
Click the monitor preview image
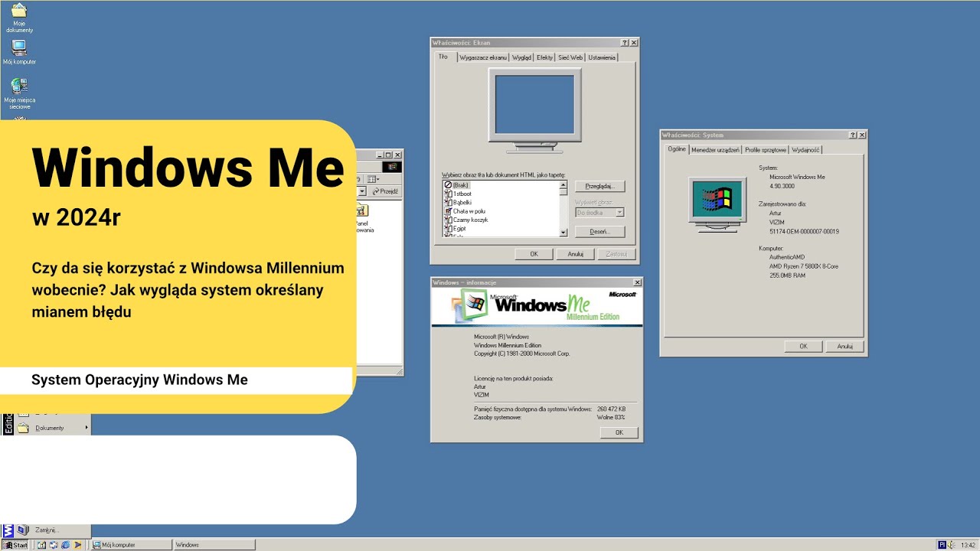click(535, 109)
